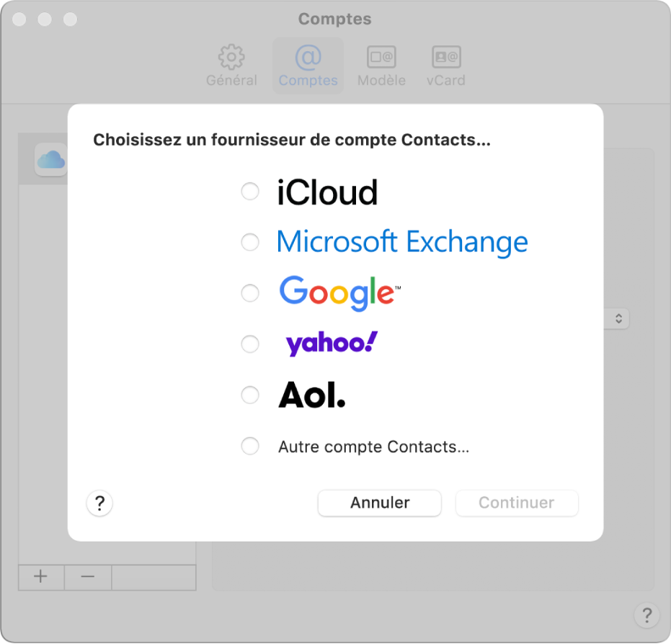The height and width of the screenshot is (644, 671).
Task: Click the Comptes window title bar
Action: point(335,19)
